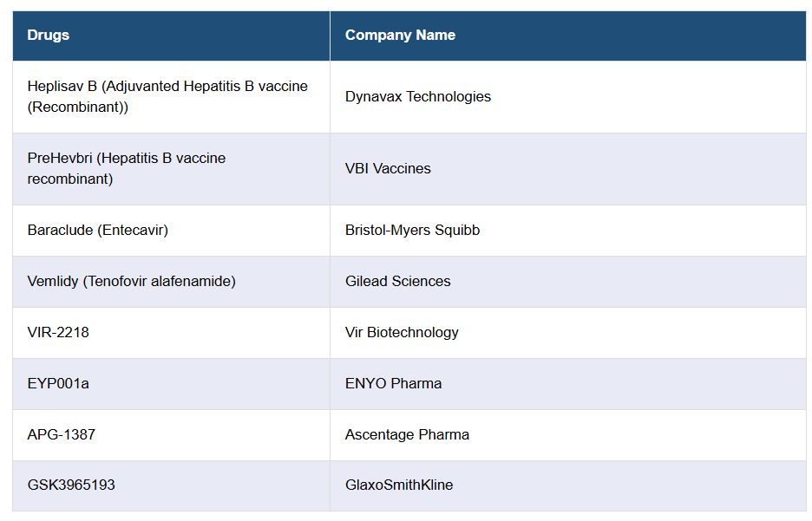This screenshot has height=521, width=812.
Task: Click the EYP001a drug entry
Action: (x=58, y=384)
